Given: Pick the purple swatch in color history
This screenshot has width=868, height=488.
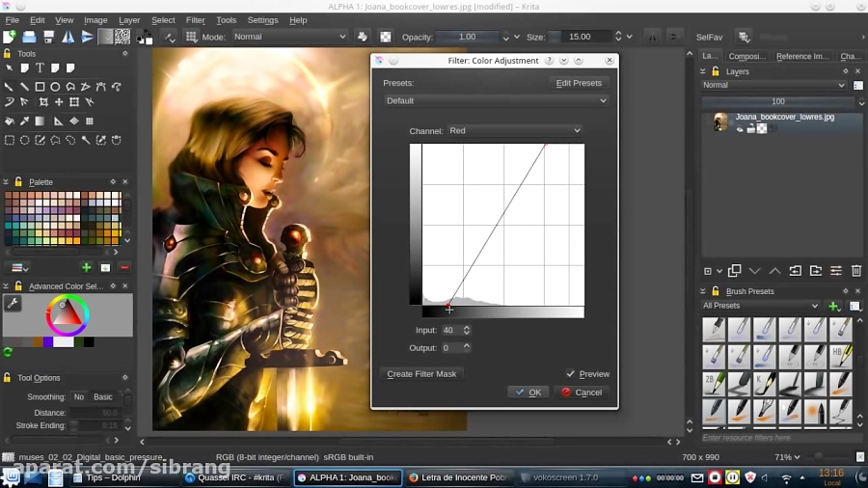Looking at the screenshot, I should point(48,342).
